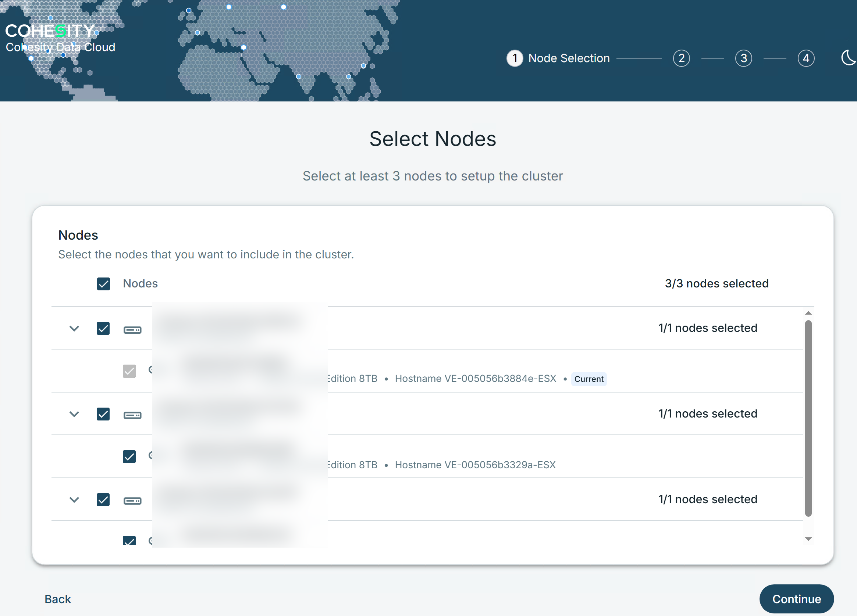
Task: Collapse the first chassis row
Action: coord(74,328)
